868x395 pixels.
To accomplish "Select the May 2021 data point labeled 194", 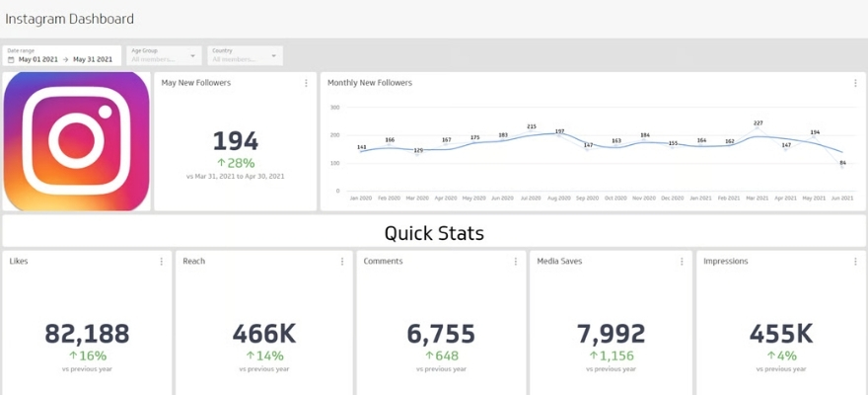I will 815,137.
